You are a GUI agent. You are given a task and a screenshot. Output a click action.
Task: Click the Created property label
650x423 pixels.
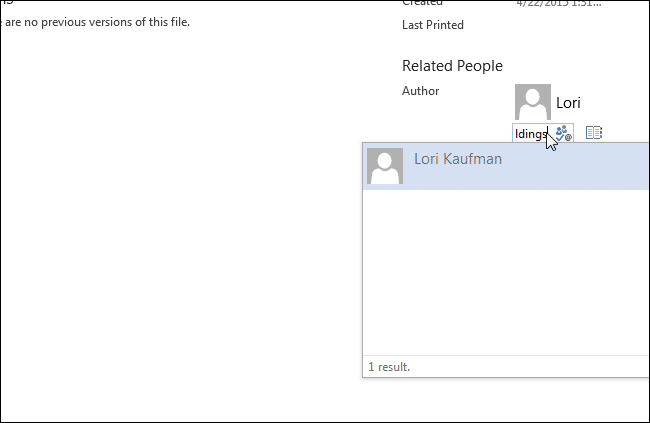tap(422, 3)
